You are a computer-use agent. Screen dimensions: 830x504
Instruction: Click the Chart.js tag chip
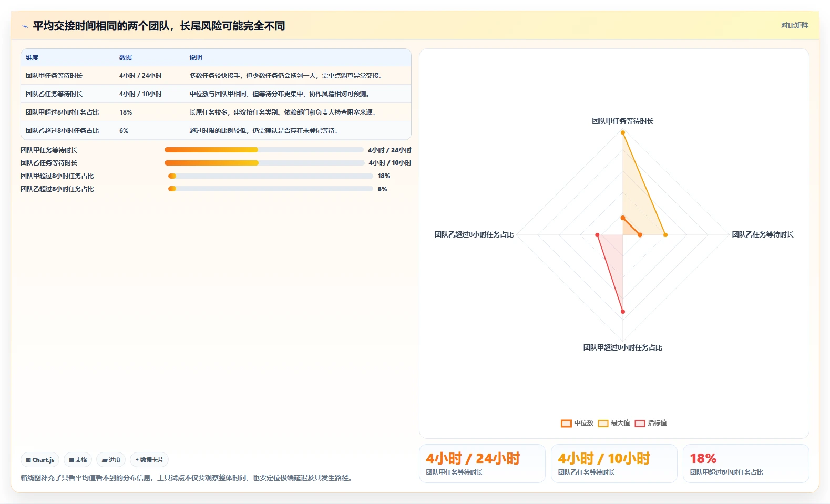pyautogui.click(x=40, y=460)
